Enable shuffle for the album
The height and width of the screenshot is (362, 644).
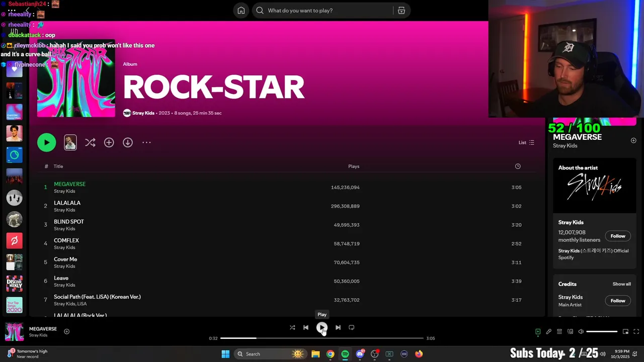(x=90, y=143)
